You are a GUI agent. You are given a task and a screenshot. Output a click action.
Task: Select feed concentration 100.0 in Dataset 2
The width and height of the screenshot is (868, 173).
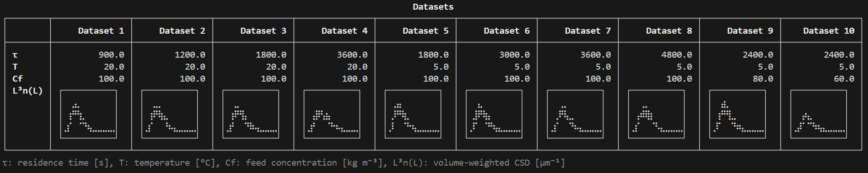click(193, 79)
